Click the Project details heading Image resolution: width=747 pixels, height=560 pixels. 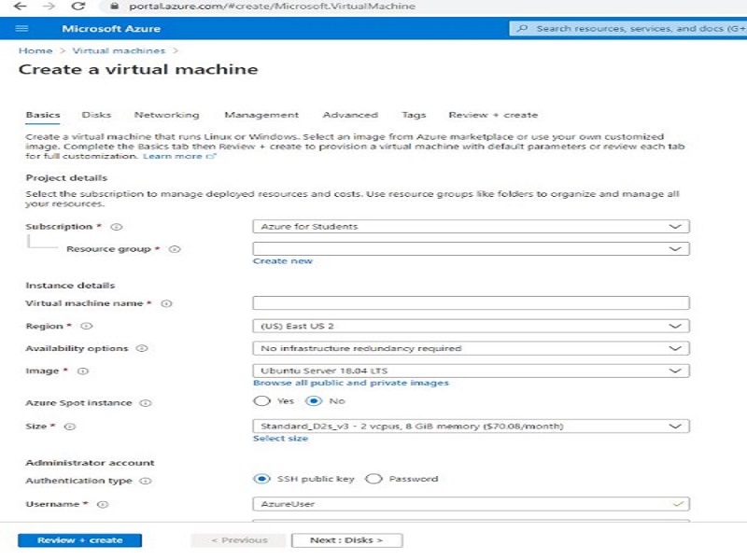coord(66,177)
